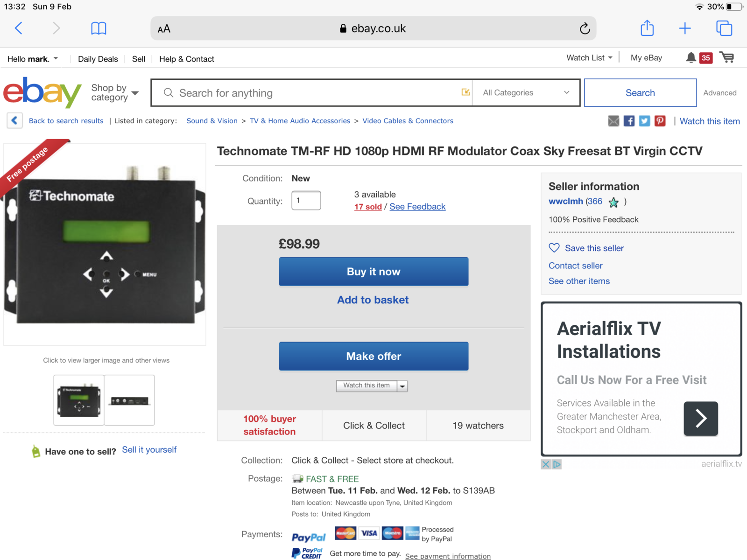Reload the page in Safari

click(585, 28)
